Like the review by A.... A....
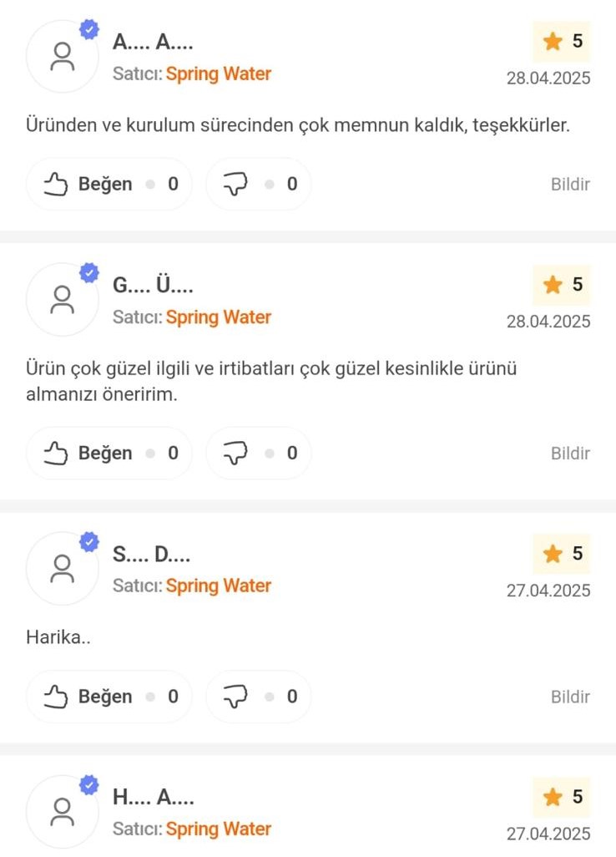This screenshot has width=616, height=857. [x=109, y=184]
